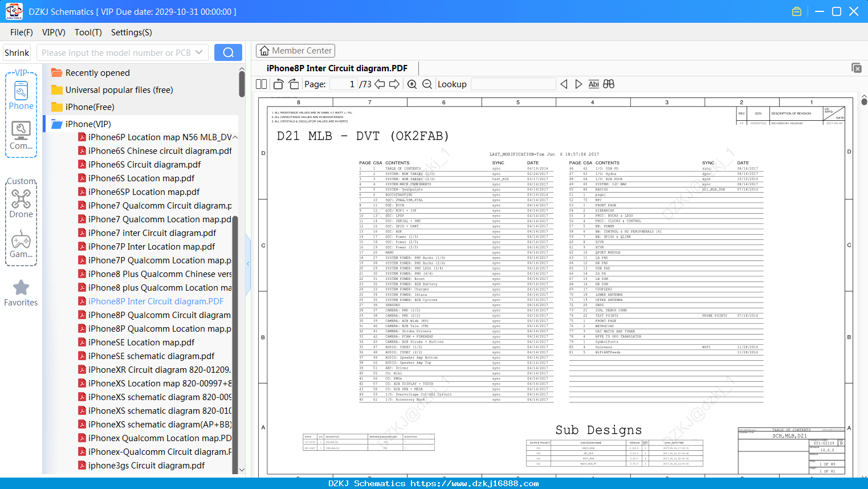
Task: Open the Settings(S) menu
Action: click(x=132, y=32)
